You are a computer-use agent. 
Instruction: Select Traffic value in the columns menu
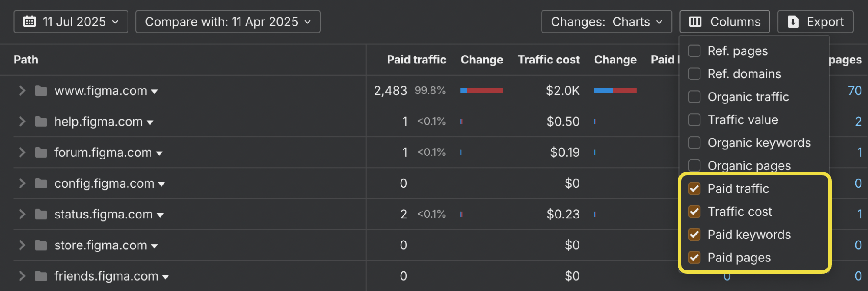click(x=694, y=120)
